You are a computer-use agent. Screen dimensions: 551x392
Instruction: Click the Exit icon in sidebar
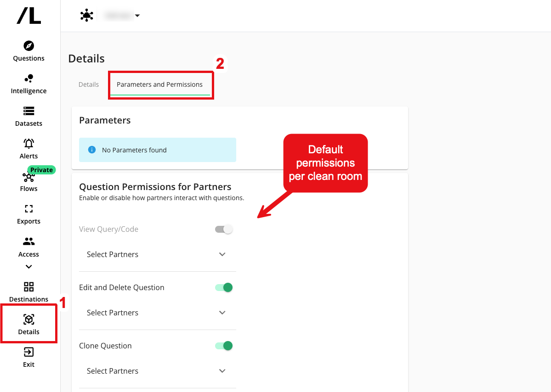[x=28, y=353]
